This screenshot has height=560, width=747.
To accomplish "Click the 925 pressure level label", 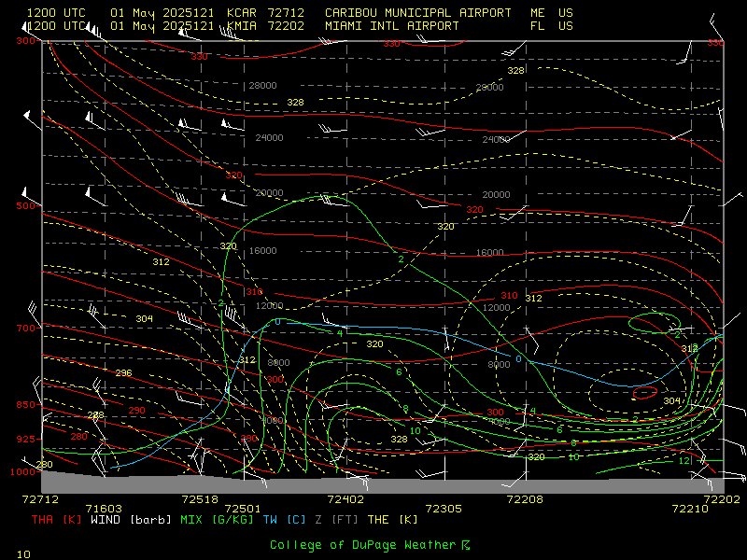I will tap(25, 439).
